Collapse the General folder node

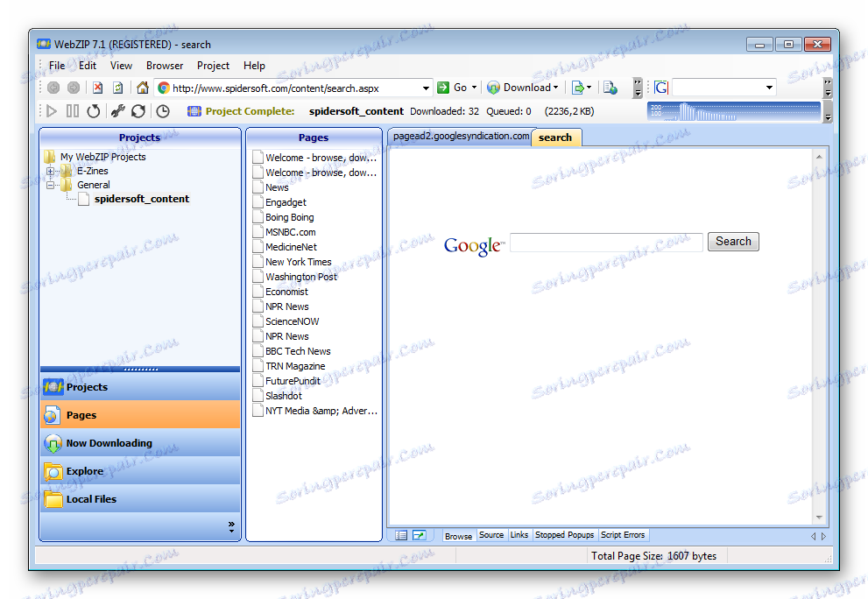click(x=51, y=185)
